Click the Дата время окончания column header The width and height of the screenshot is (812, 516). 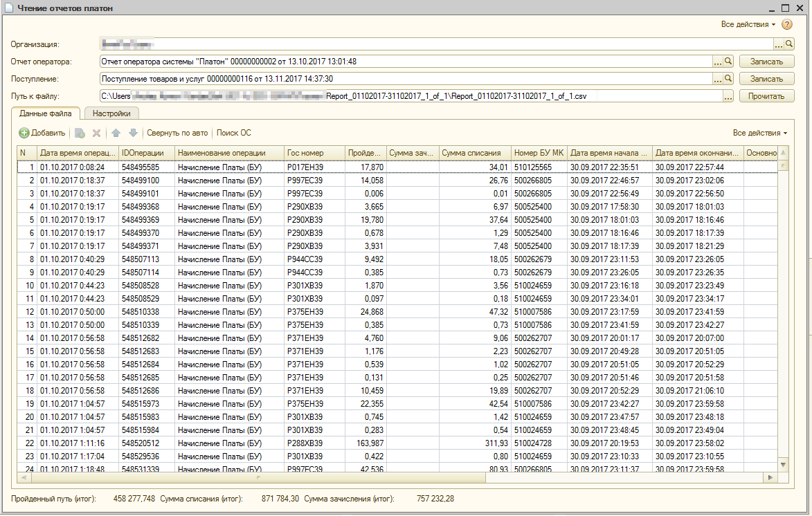pos(698,153)
